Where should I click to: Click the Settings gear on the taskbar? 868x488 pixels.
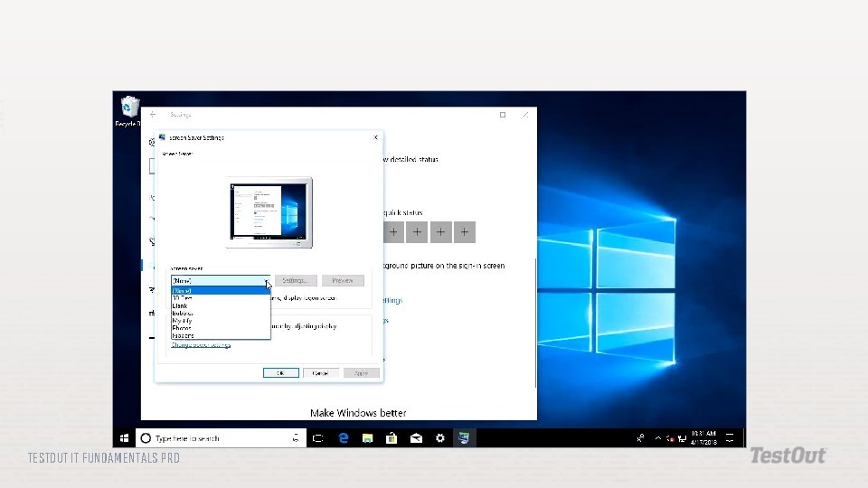point(440,438)
